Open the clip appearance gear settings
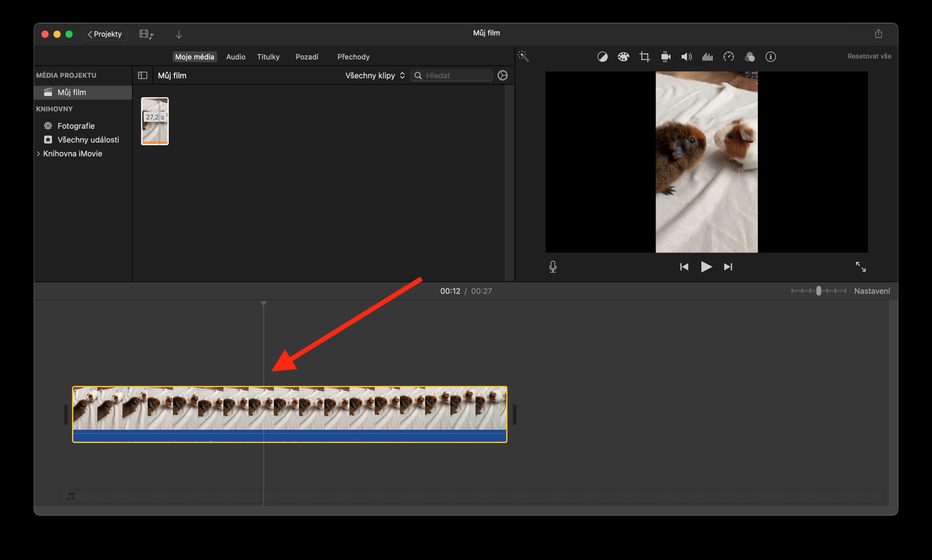 tap(503, 75)
